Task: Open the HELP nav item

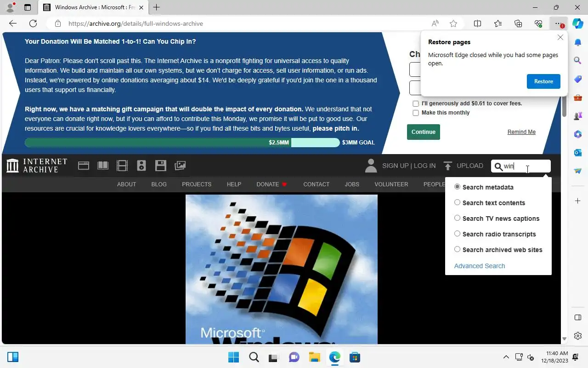Action: click(x=234, y=184)
